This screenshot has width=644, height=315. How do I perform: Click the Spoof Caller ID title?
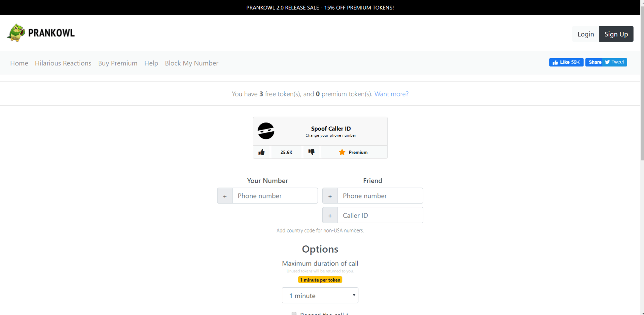[x=331, y=129]
